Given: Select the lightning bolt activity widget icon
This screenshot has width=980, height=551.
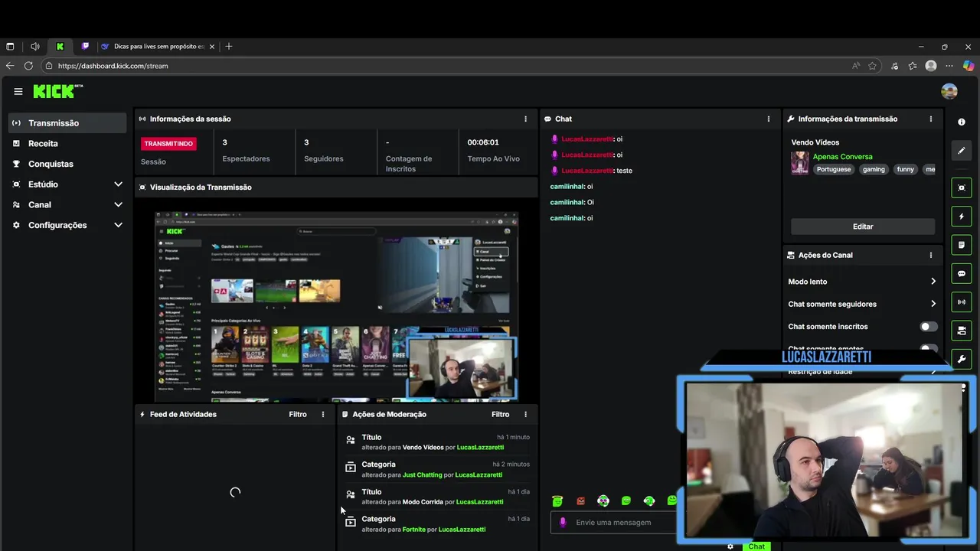Looking at the screenshot, I should 962,217.
